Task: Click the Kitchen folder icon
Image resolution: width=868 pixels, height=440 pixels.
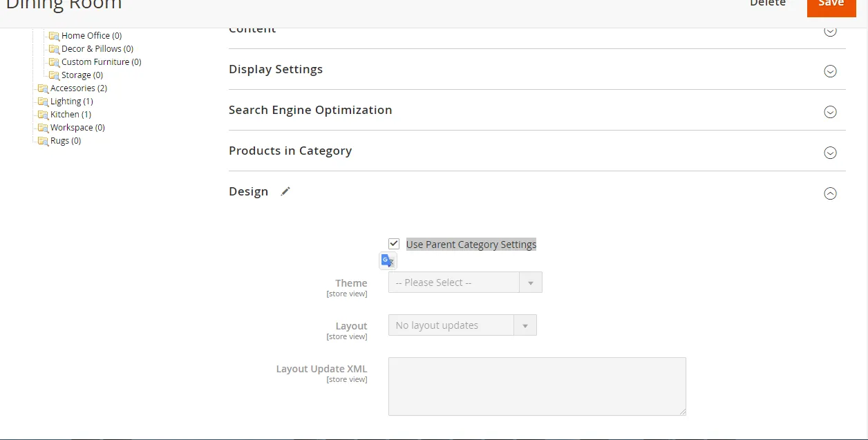Action: point(43,115)
